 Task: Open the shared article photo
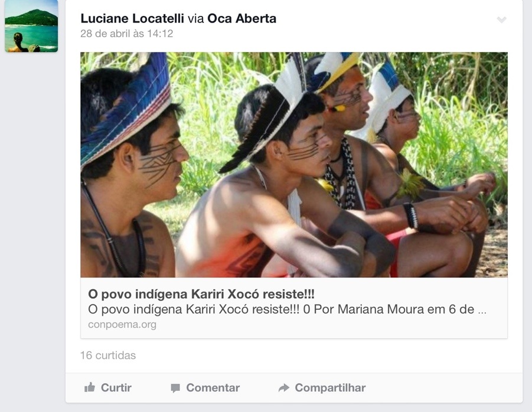[294, 165]
